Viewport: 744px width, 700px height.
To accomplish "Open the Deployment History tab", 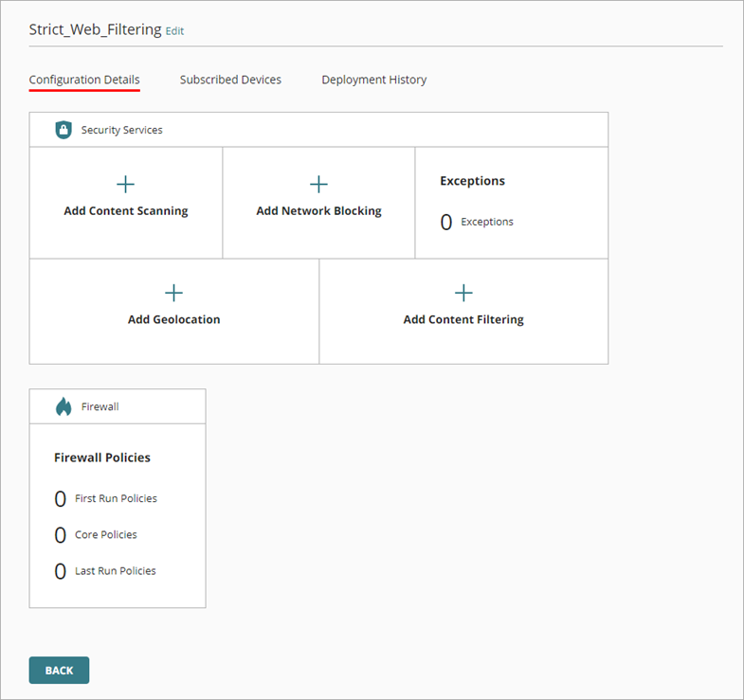I will (373, 80).
